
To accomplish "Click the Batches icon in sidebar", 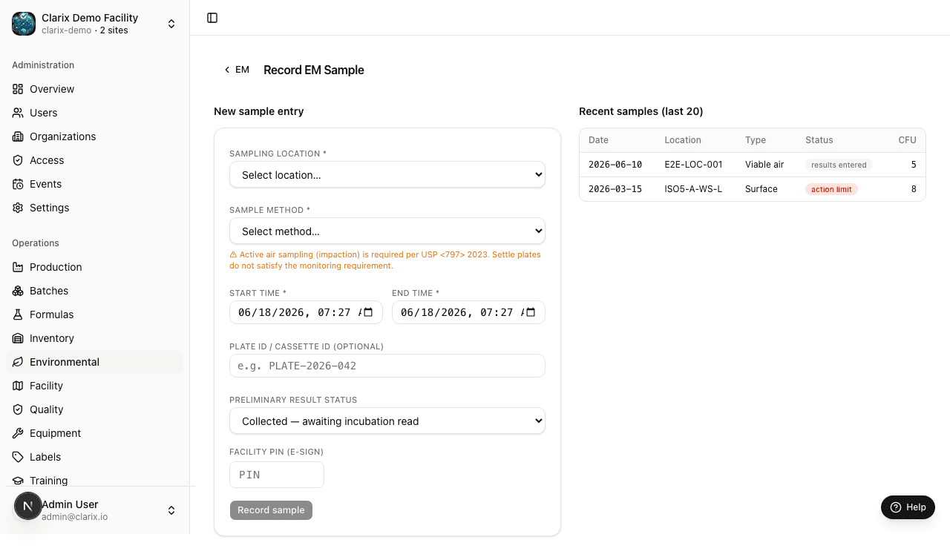I will 18,291.
